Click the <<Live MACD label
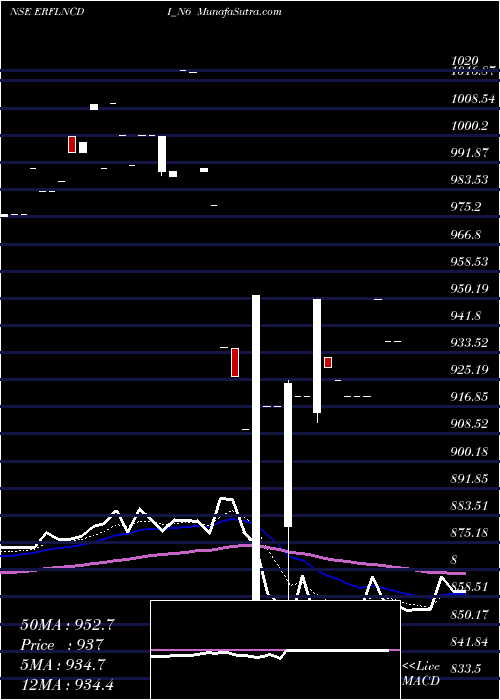Screen dimensions: 500x700 (x=421, y=674)
